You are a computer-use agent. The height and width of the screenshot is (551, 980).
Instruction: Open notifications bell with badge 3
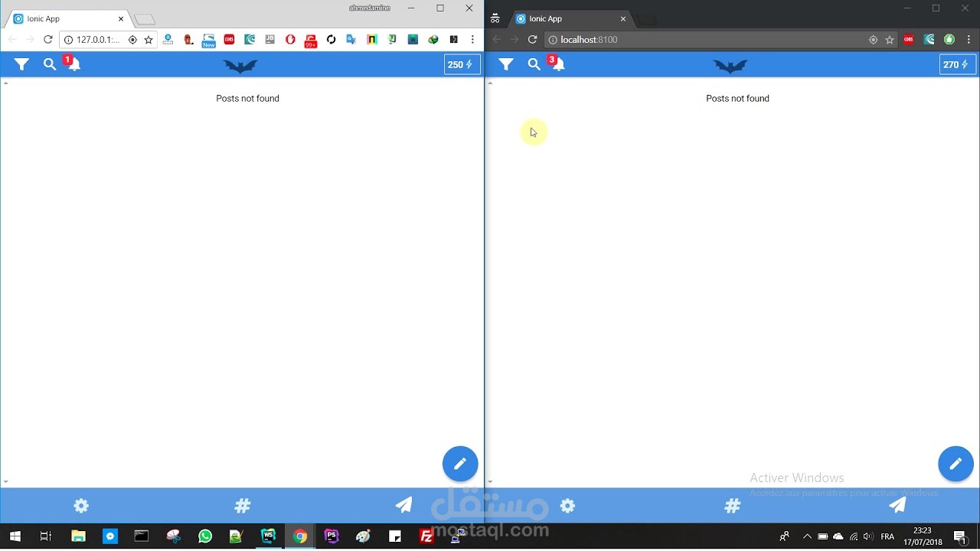coord(557,64)
